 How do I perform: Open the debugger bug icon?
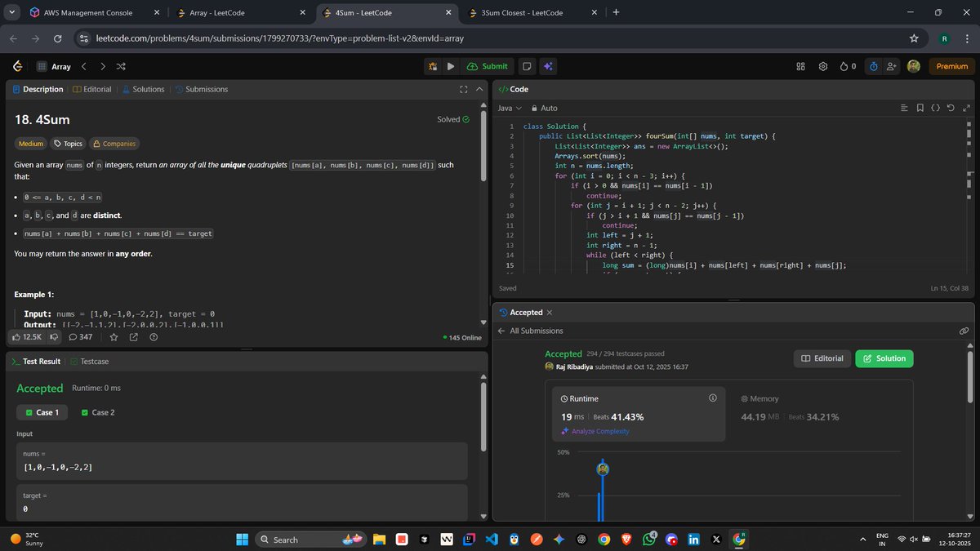pyautogui.click(x=434, y=66)
